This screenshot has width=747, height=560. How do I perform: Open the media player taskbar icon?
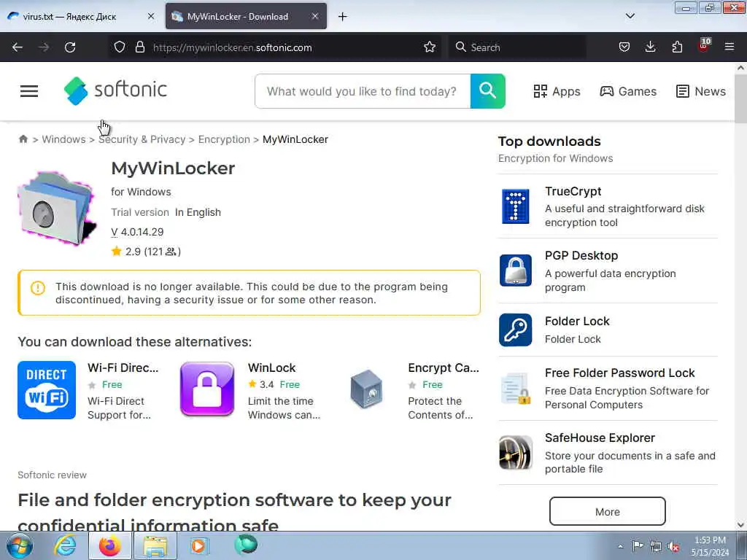199,545
